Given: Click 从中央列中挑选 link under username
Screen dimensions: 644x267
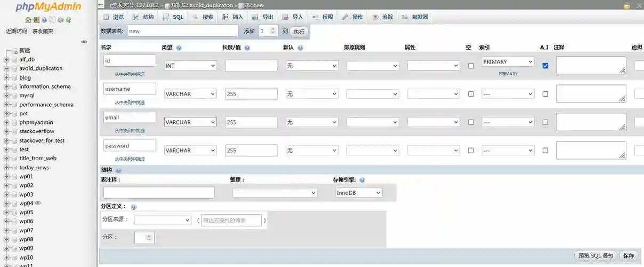Looking at the screenshot, I should (130, 103).
